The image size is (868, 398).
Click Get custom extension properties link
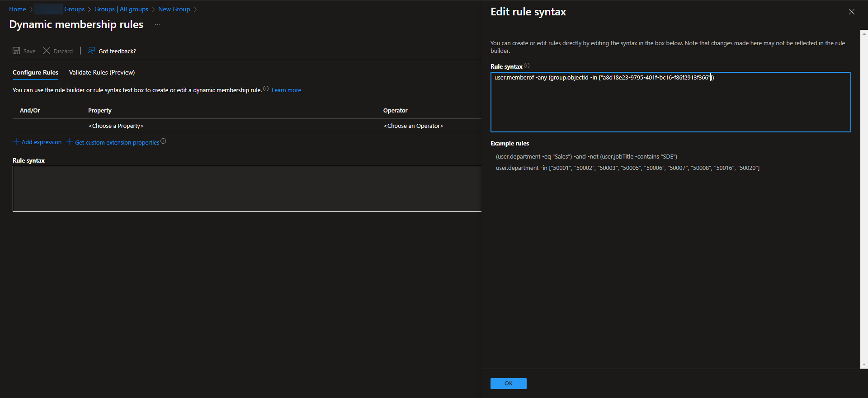click(117, 142)
